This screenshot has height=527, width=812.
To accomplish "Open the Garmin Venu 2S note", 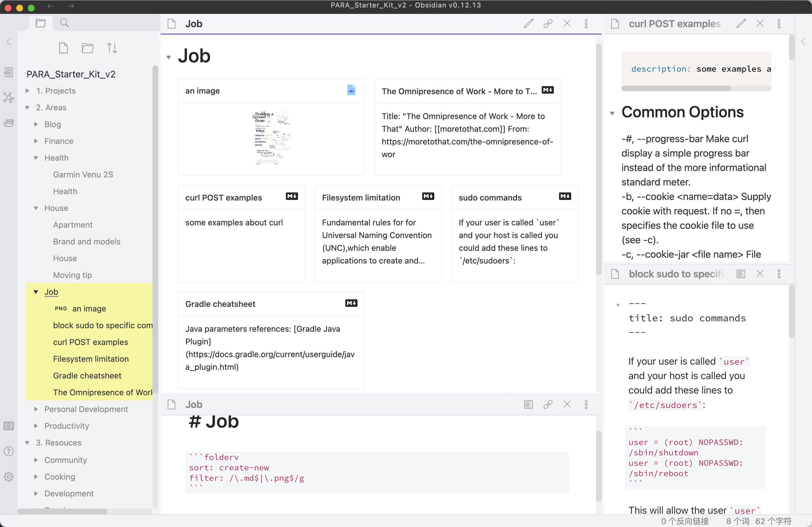I will [83, 175].
